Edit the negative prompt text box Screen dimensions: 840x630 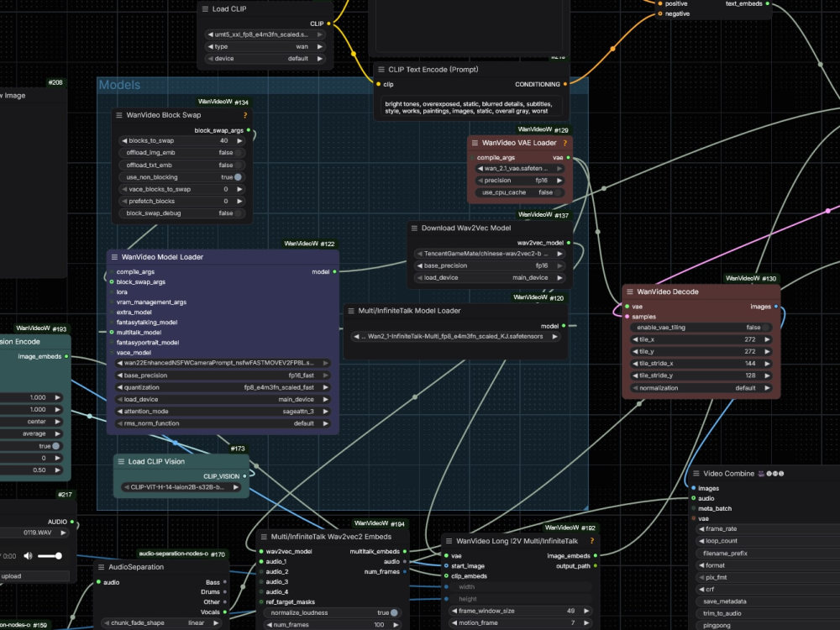pos(470,108)
